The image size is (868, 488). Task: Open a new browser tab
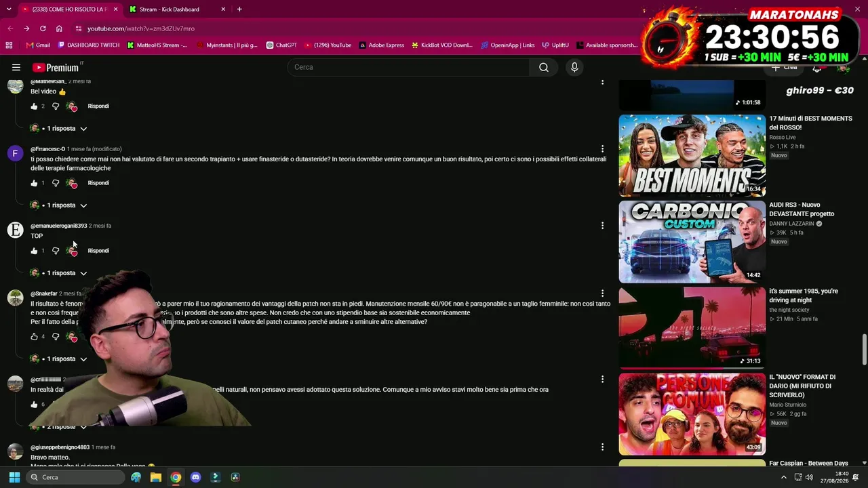[x=239, y=9]
